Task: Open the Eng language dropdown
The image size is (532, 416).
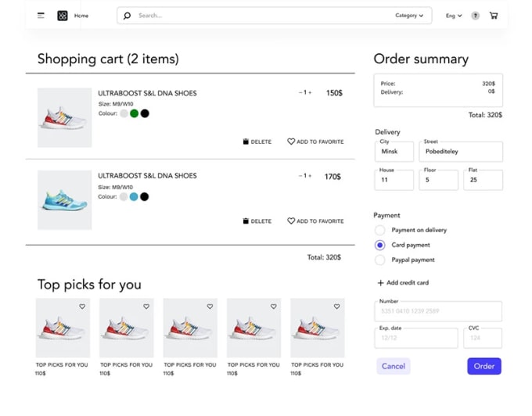Action: (x=454, y=16)
